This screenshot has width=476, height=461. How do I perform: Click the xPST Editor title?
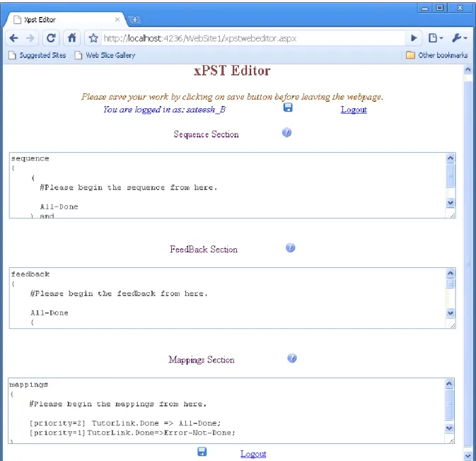232,71
